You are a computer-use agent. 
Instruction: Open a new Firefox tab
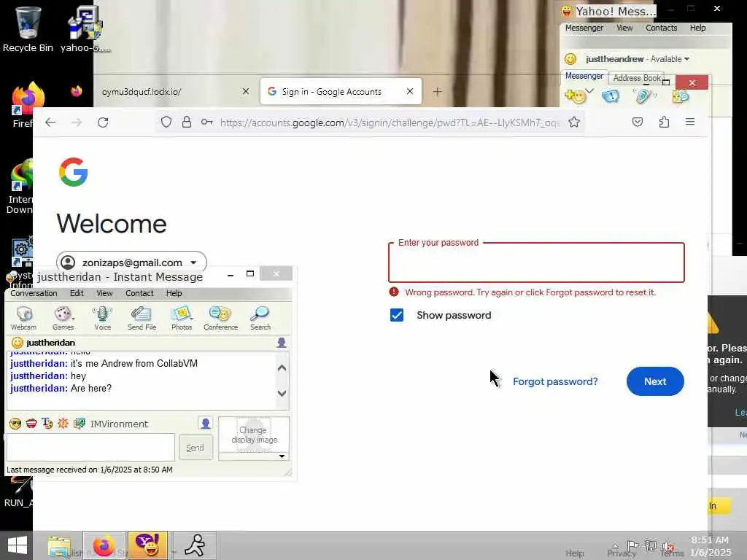438,91
